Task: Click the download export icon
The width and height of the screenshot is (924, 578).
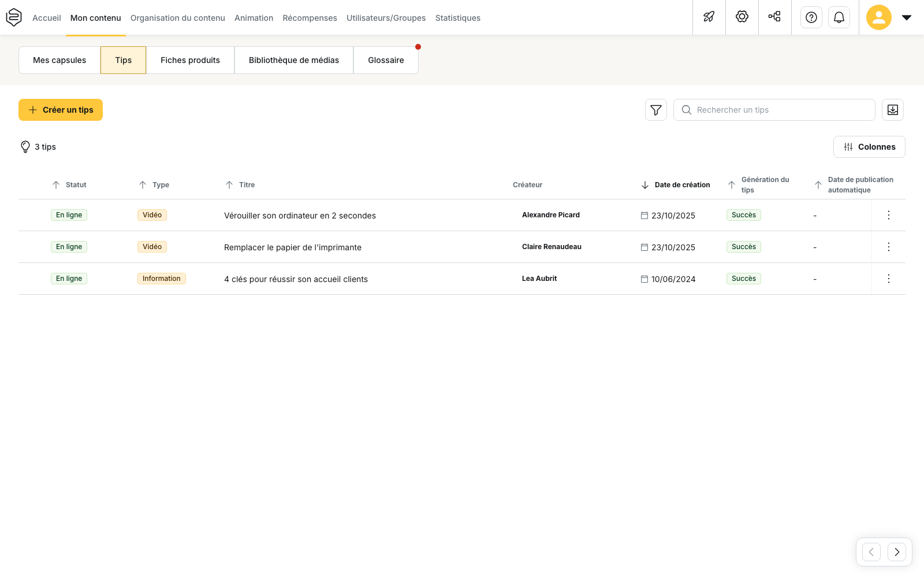Action: coord(893,110)
